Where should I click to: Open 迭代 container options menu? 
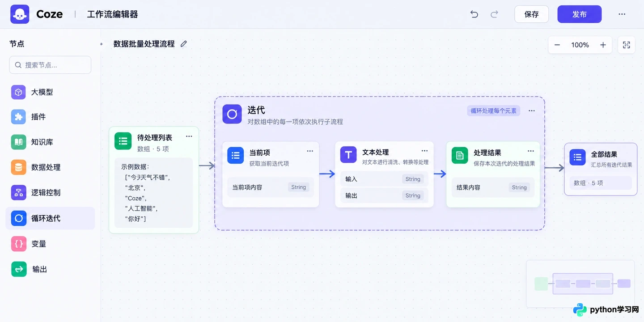pos(531,110)
